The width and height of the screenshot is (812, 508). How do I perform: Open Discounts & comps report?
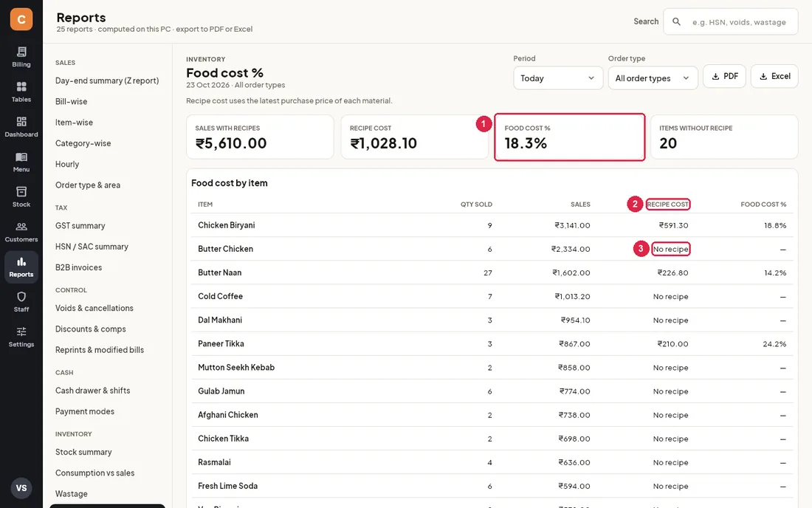click(x=91, y=329)
